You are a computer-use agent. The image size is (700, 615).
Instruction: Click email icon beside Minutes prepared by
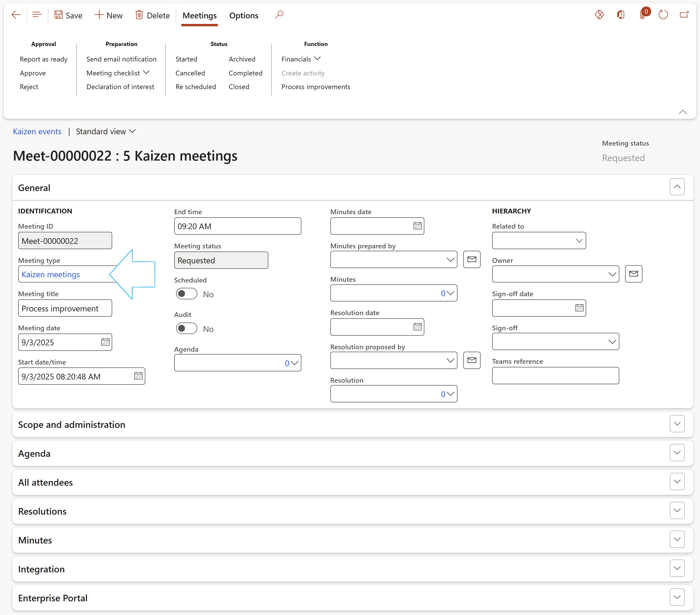tap(472, 259)
